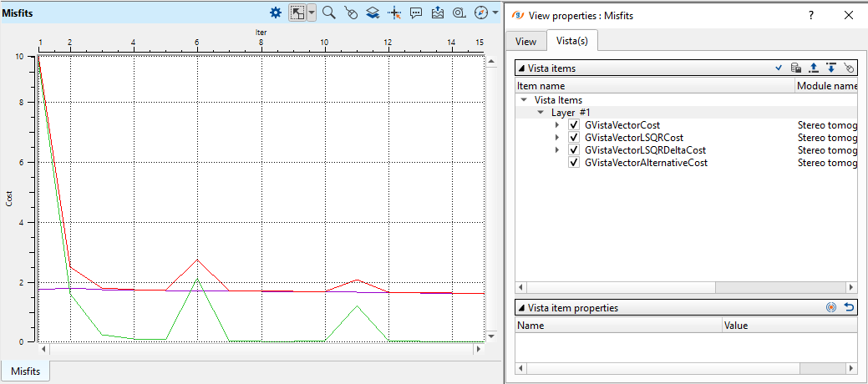868x384 pixels.
Task: Uncheck the GVistaVectorCost checkbox
Action: tap(574, 125)
